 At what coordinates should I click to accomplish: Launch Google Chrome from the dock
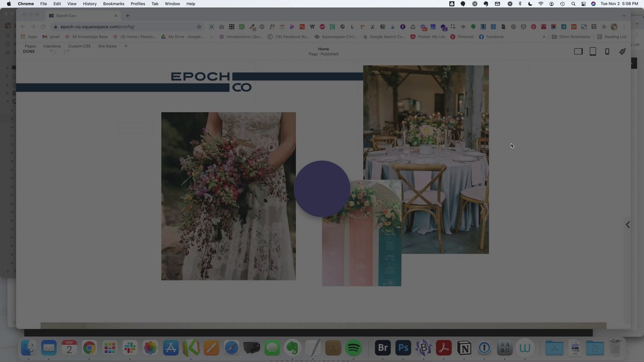(x=90, y=348)
